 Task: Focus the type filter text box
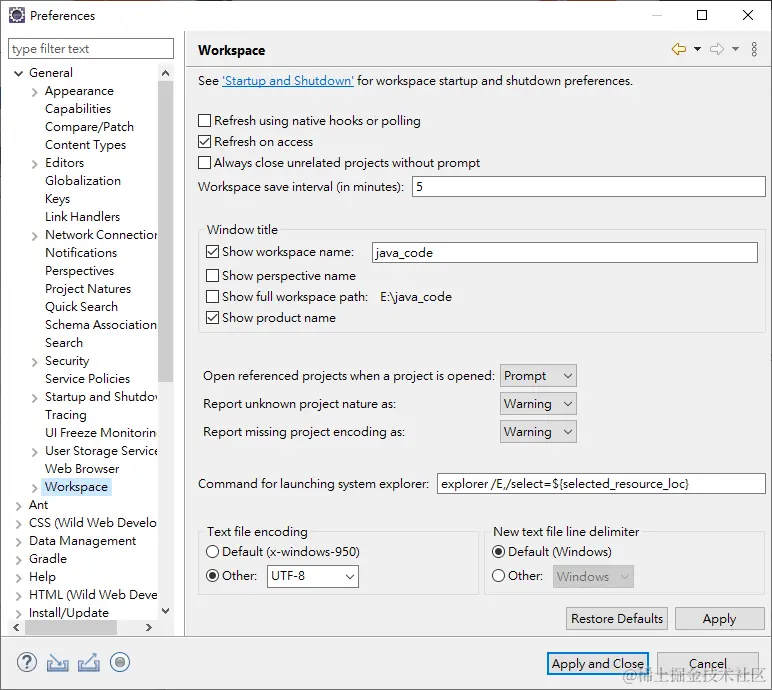point(91,49)
